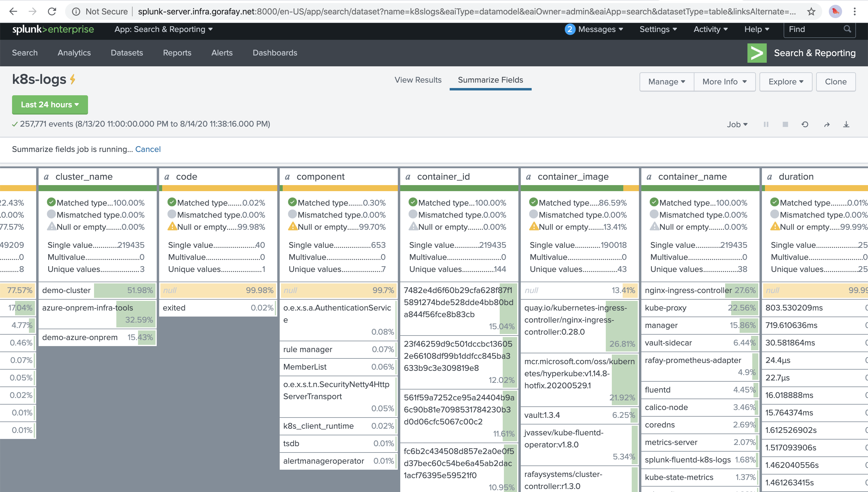The image size is (868, 492).
Task: Click the messages count badge showing 2
Action: (x=570, y=30)
